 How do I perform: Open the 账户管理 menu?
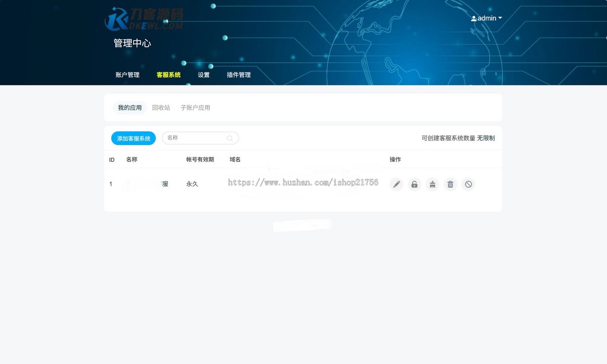(127, 75)
